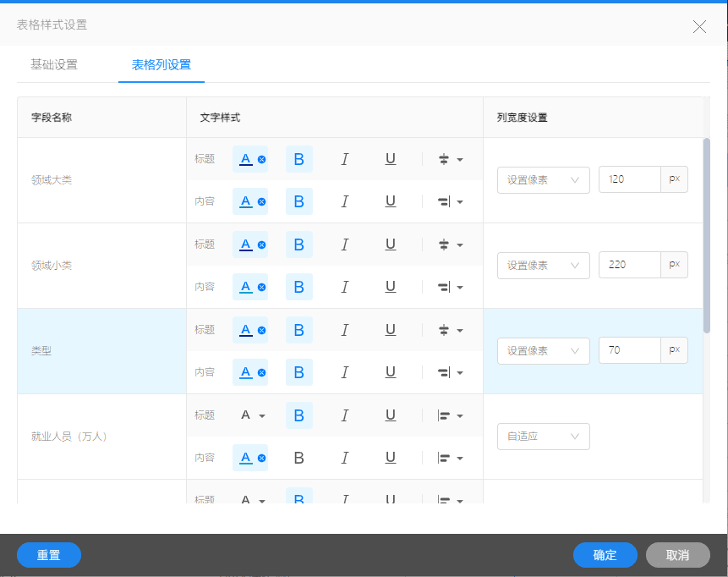Screen dimensions: 728x577
Task: Click underline icon in 就业人员 内容 row
Action: pos(391,458)
